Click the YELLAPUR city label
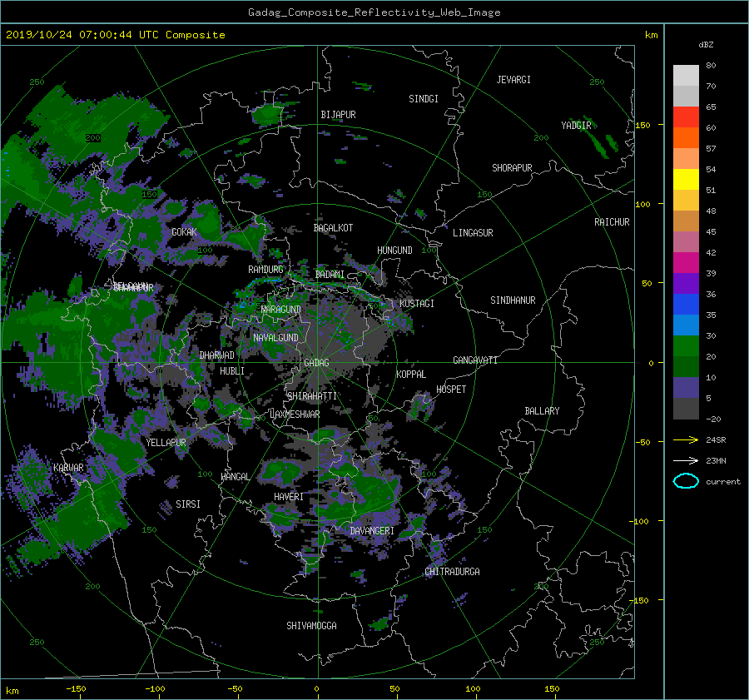 166,443
